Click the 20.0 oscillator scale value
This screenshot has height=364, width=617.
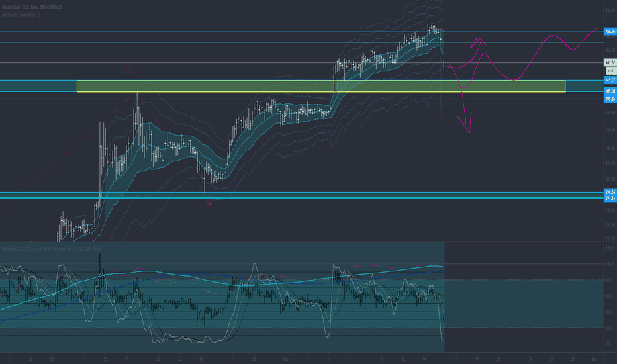click(x=610, y=328)
